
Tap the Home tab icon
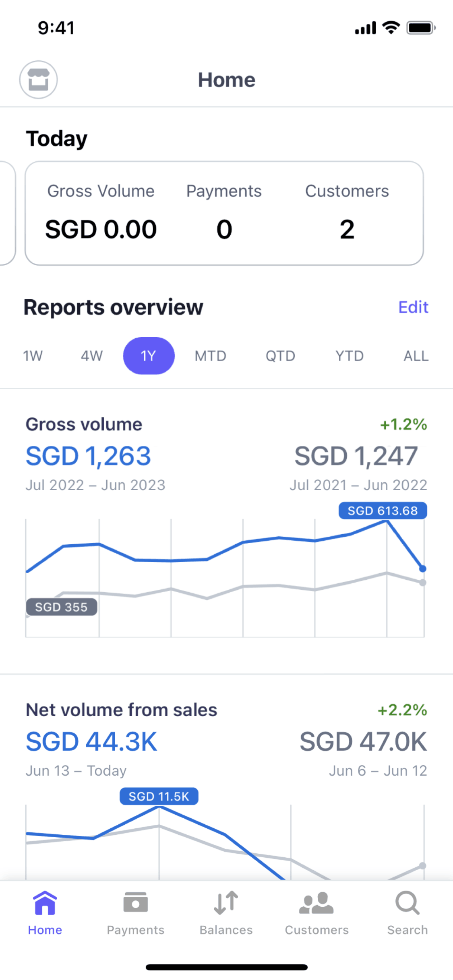[45, 903]
